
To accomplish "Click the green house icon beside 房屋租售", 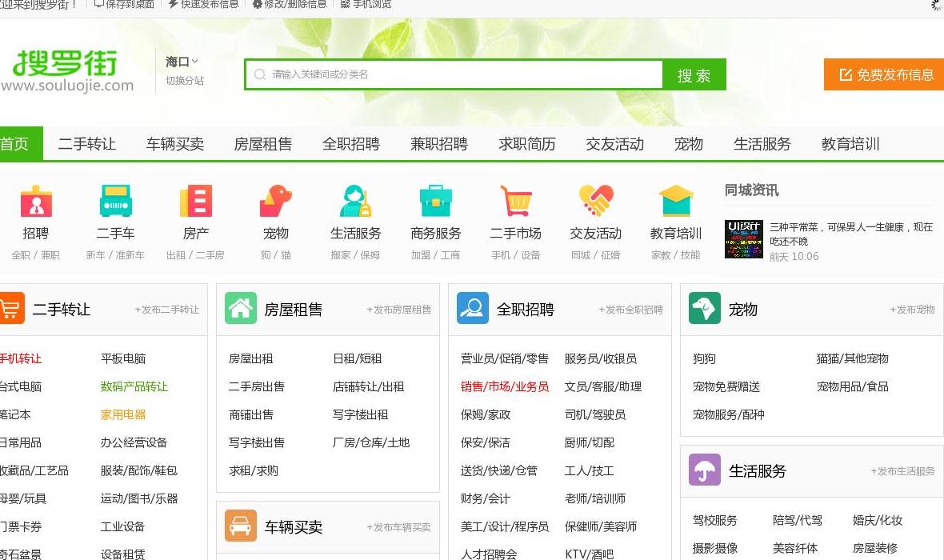I will pos(240,308).
